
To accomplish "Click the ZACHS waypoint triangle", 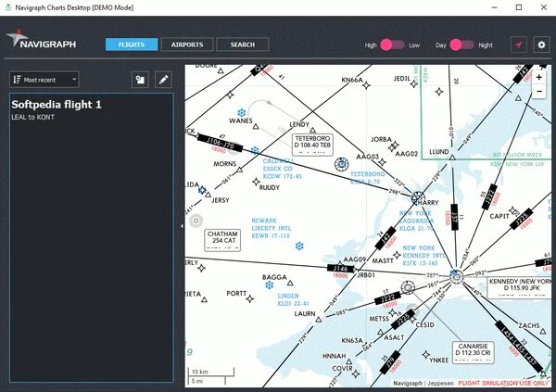I will point(543,332).
